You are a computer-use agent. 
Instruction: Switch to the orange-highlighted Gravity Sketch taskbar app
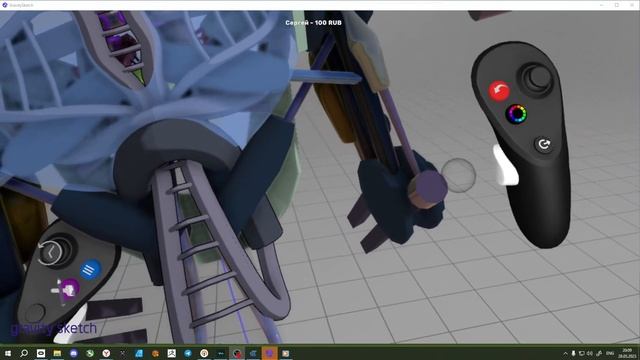[x=269, y=353]
